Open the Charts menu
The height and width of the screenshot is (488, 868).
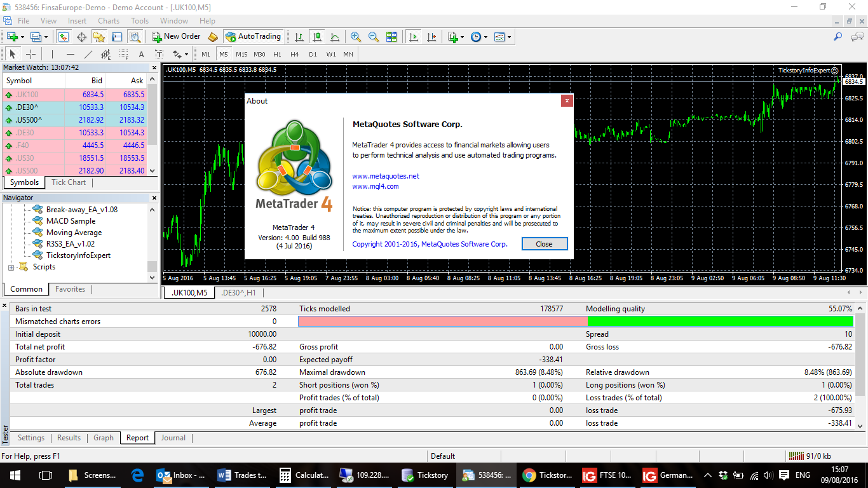[109, 21]
